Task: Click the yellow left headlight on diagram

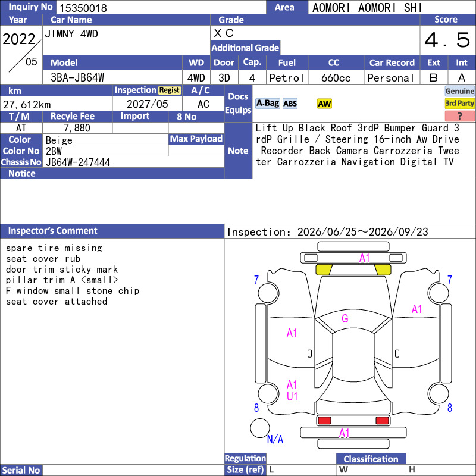Action: pyautogui.click(x=324, y=270)
